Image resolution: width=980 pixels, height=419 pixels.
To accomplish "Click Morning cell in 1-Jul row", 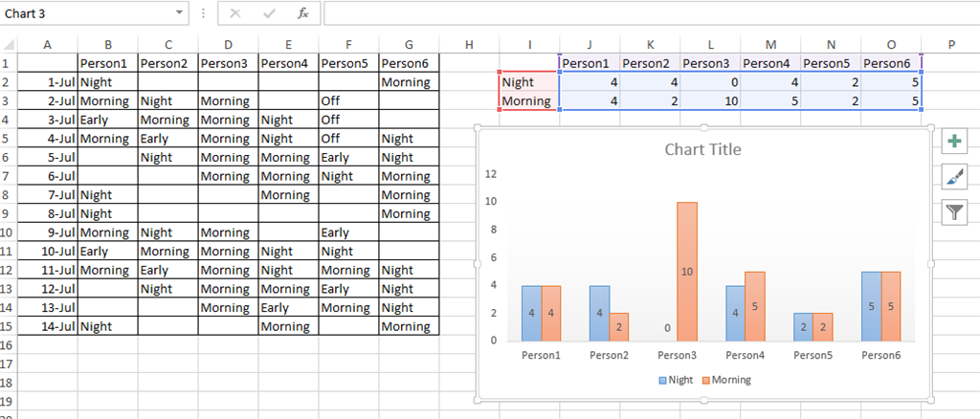I will [410, 82].
